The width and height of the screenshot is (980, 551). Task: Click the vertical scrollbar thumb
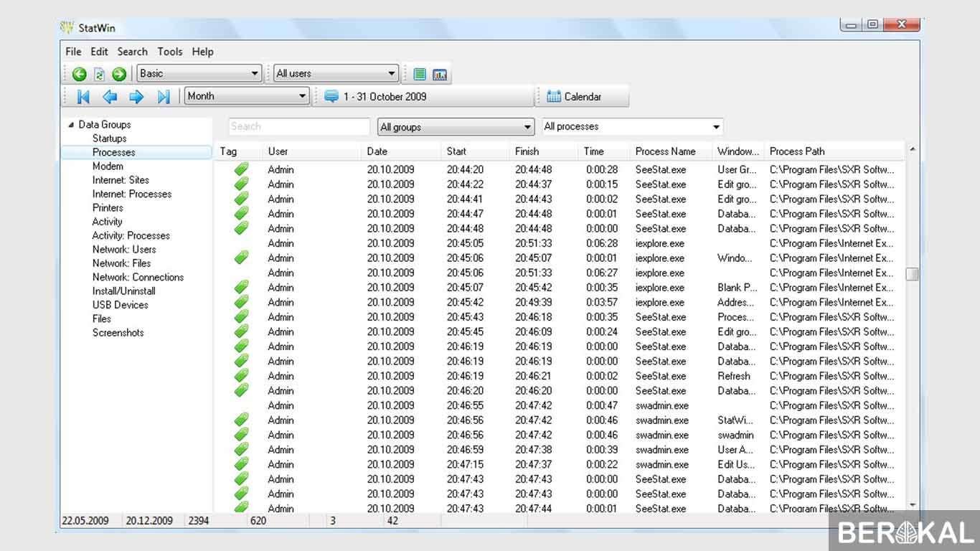912,274
